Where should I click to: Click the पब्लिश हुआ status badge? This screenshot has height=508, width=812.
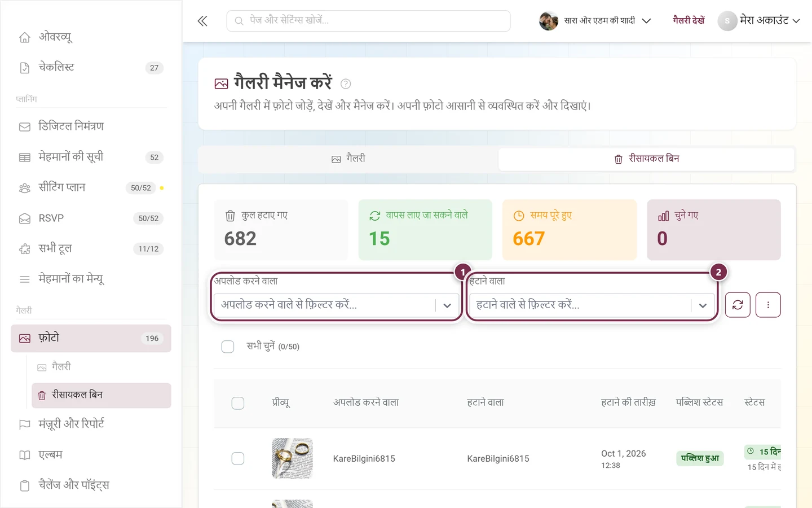700,458
